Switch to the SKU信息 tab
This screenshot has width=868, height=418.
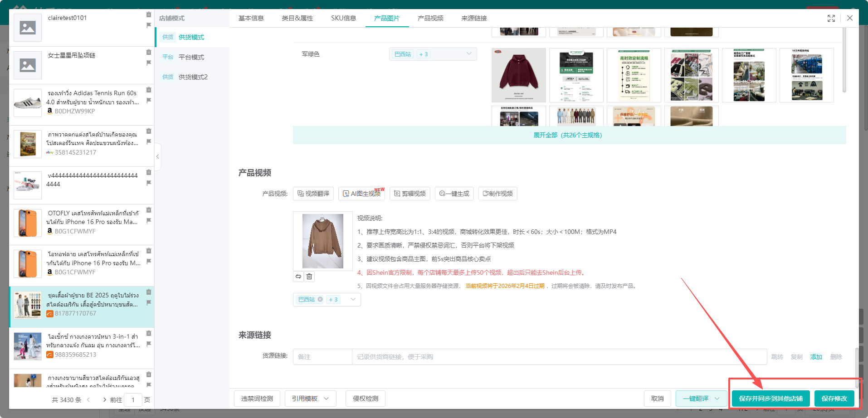point(344,18)
